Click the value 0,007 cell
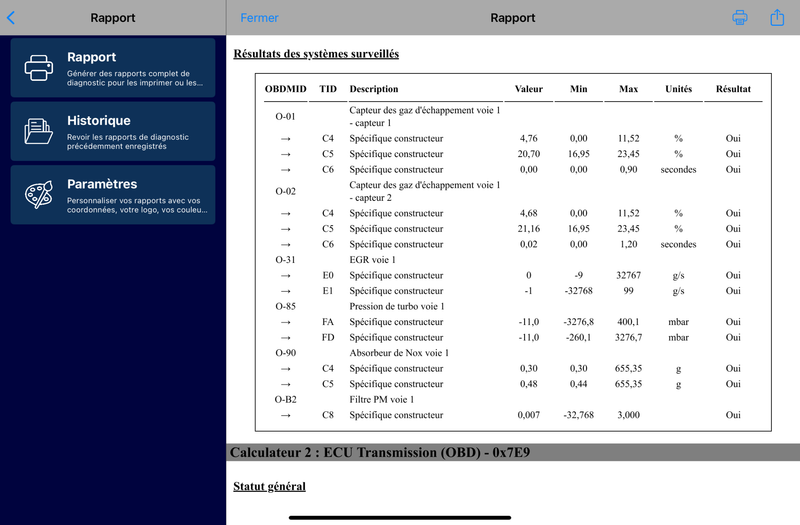 pos(529,415)
